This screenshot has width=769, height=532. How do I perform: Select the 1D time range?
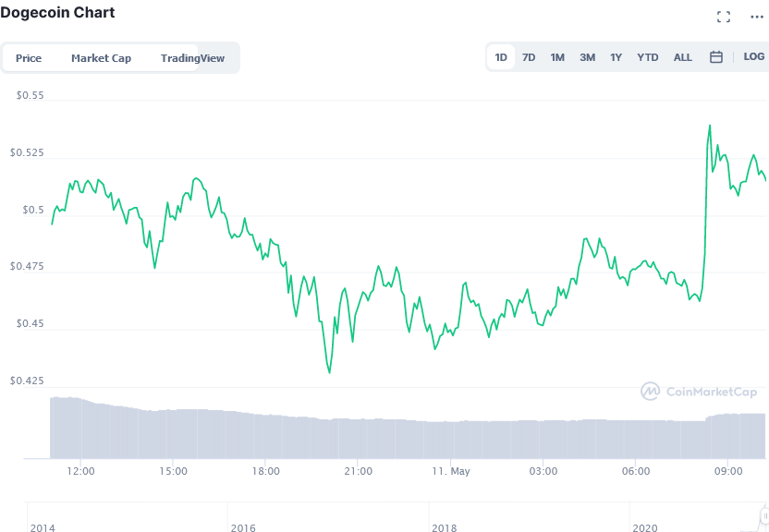501,57
